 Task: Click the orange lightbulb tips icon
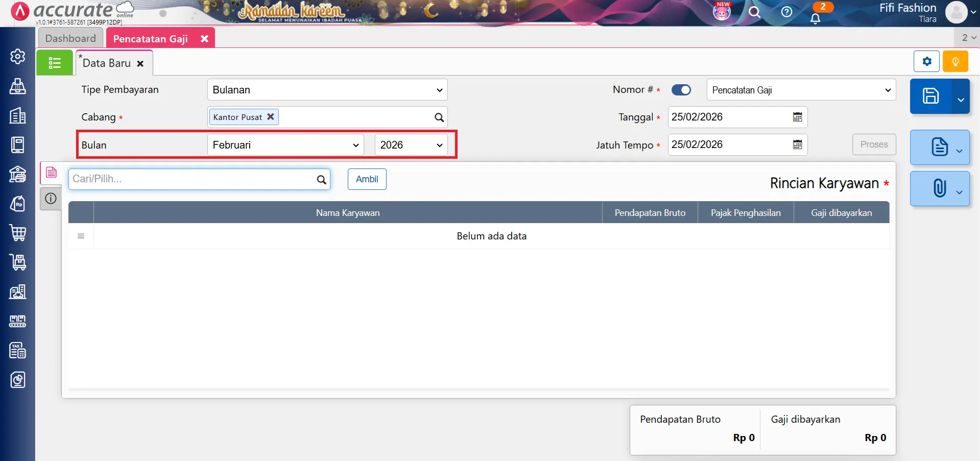[x=955, y=62]
